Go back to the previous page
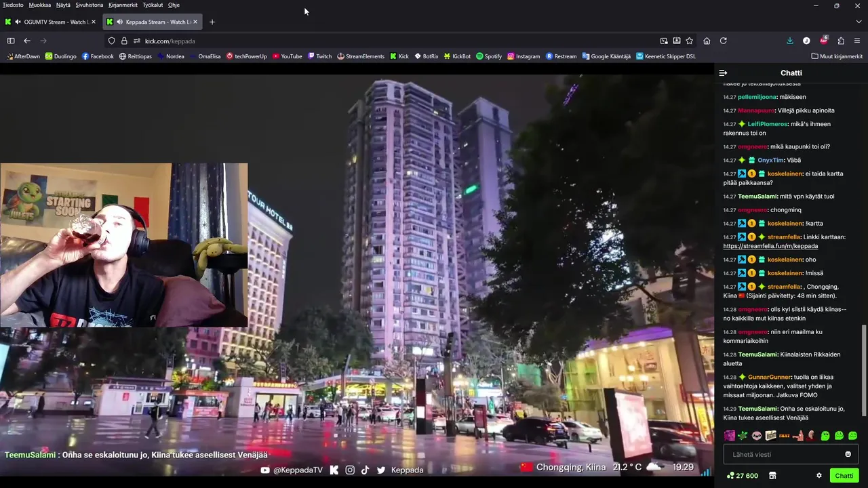 (x=27, y=41)
